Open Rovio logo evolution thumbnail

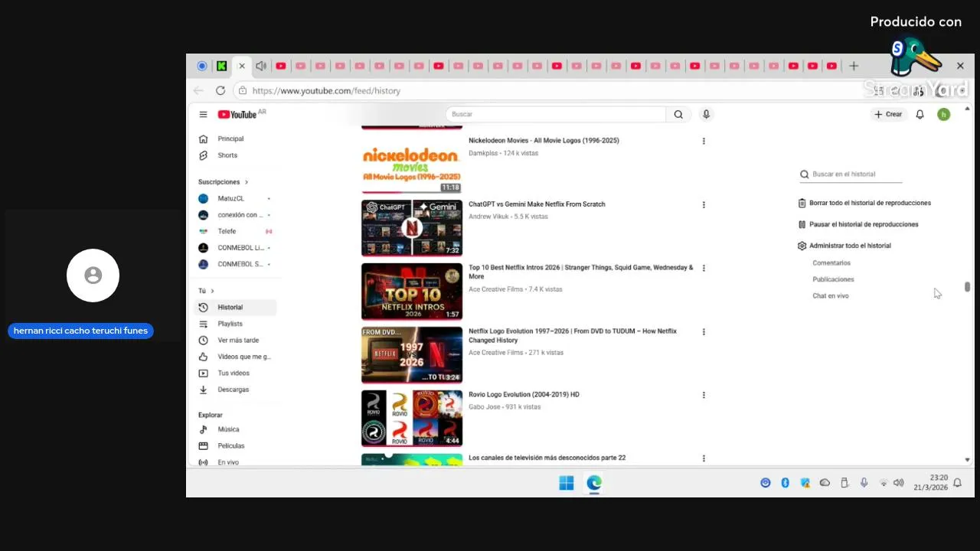412,419
